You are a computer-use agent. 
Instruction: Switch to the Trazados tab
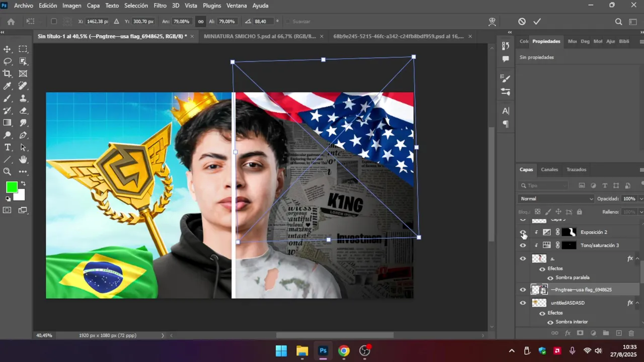pos(576,169)
